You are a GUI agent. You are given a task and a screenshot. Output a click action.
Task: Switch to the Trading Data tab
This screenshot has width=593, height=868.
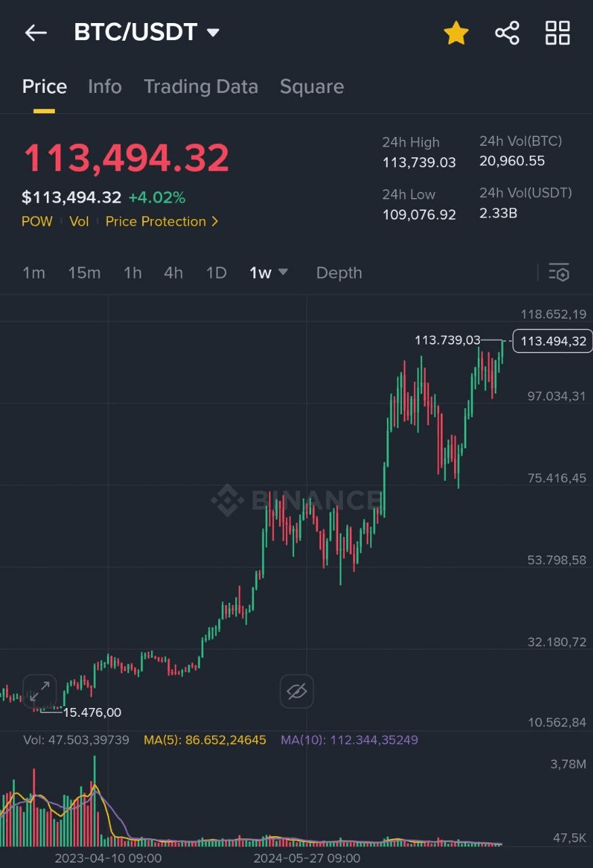click(x=201, y=87)
